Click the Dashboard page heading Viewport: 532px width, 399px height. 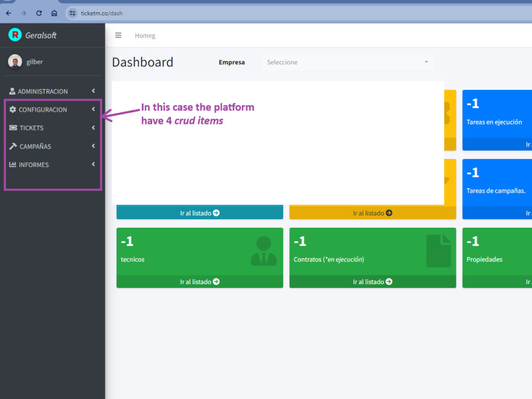pyautogui.click(x=143, y=62)
